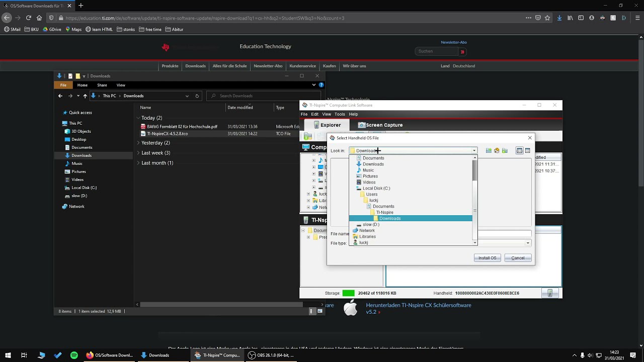The image size is (644, 362).
Task: Click the Install OS button
Action: [x=487, y=258]
